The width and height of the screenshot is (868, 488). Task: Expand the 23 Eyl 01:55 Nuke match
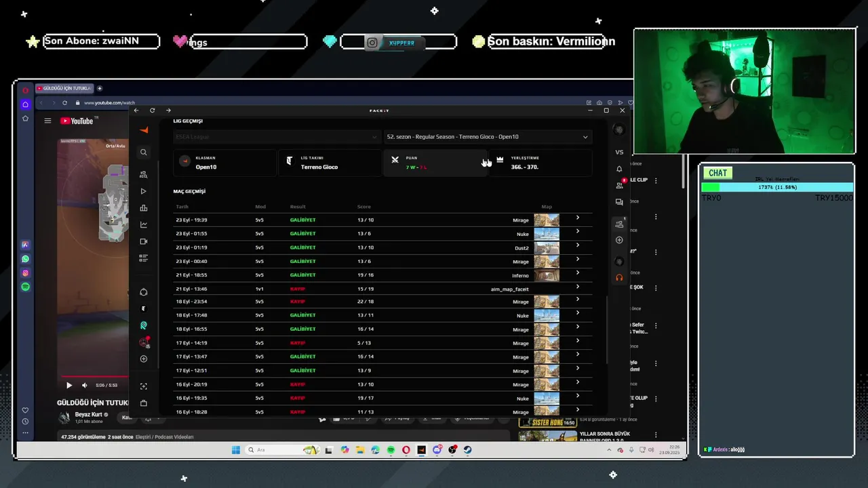click(577, 232)
